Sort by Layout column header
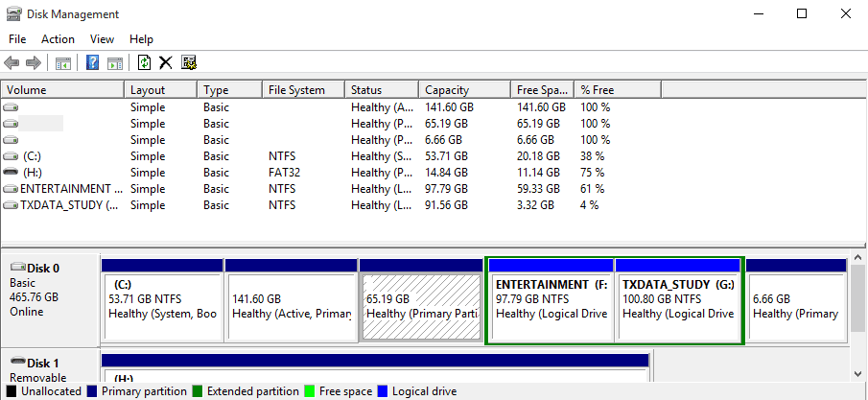Screen dimensions: 868x400 point(160,90)
